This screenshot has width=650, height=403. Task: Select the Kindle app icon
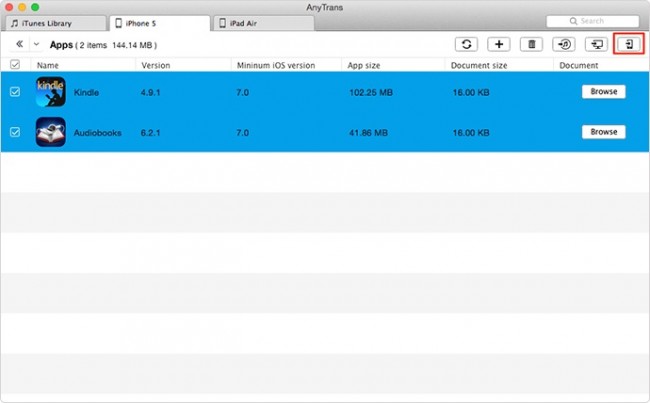[x=50, y=92]
